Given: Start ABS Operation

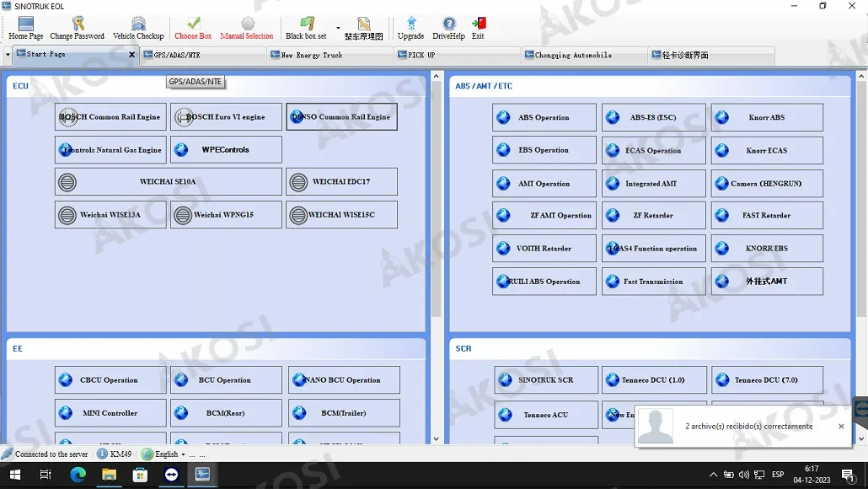Looking at the screenshot, I should [544, 117].
